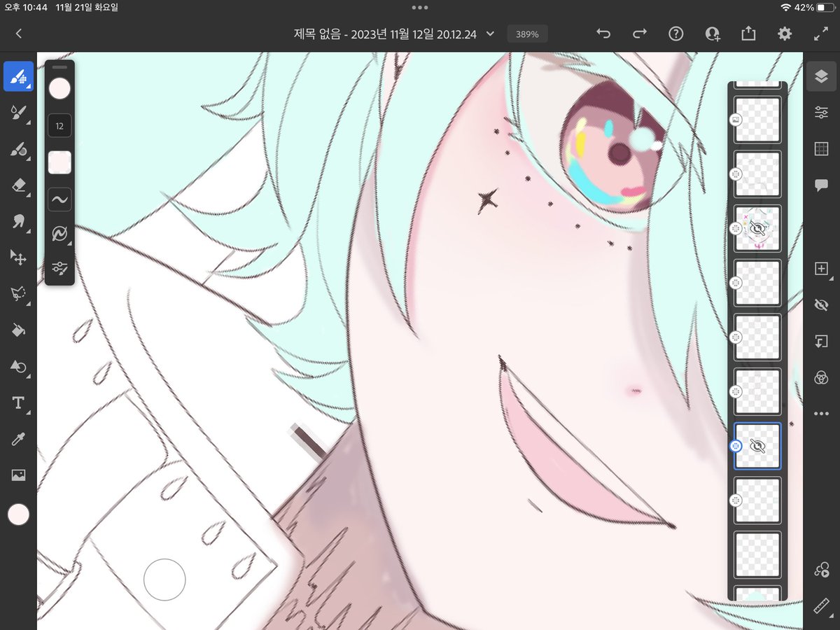Click the 389% zoom level
Viewport: 840px width, 630px height.
[527, 34]
